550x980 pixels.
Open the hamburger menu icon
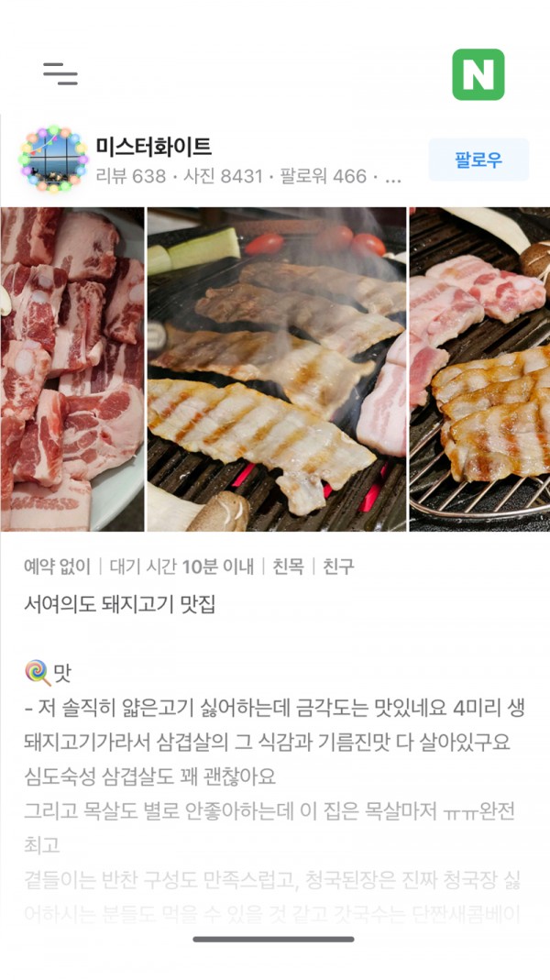tap(60, 73)
